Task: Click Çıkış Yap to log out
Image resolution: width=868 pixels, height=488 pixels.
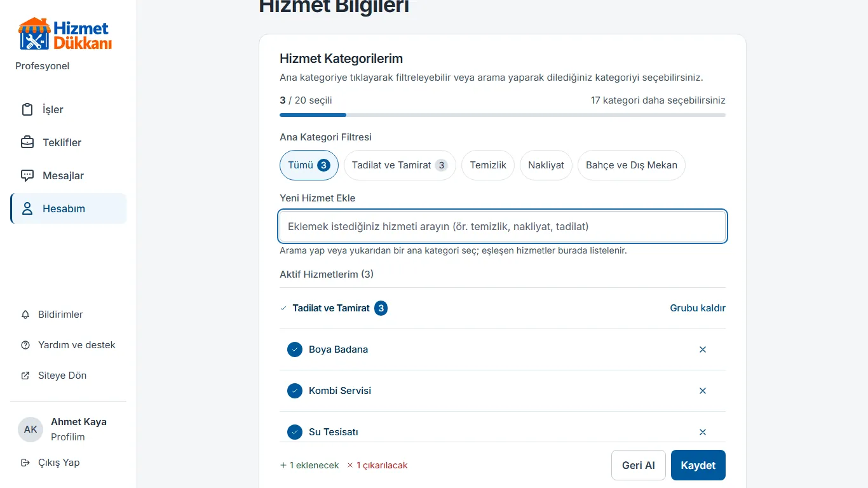Action: click(x=69, y=463)
